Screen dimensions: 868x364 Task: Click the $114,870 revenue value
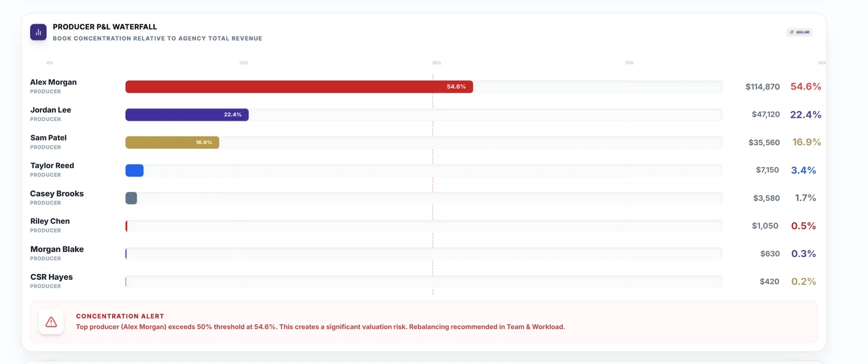coord(763,87)
